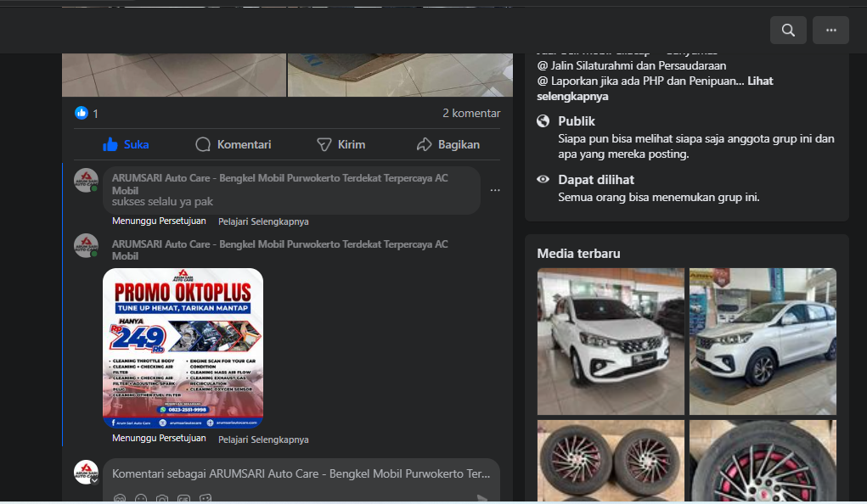Click the "Dapat dilihat" label
Image resolution: width=867 pixels, height=504 pixels.
pos(596,180)
